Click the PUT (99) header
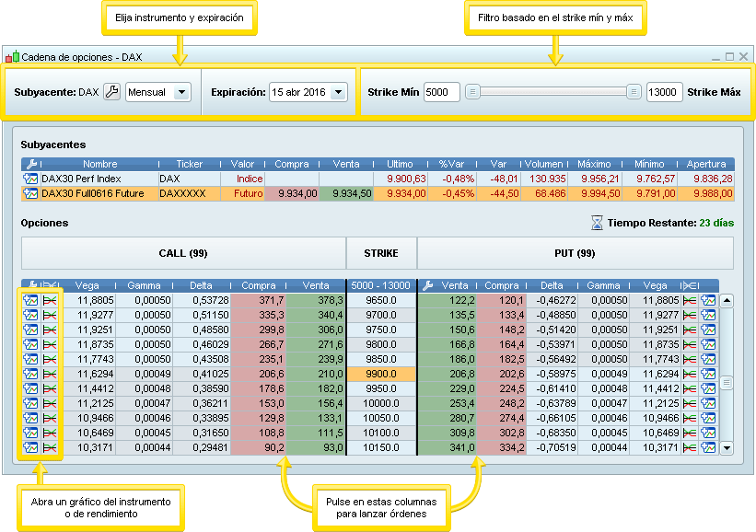This screenshot has width=756, height=532. pos(575,253)
